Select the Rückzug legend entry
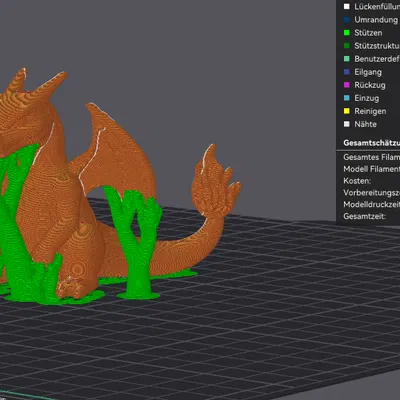400x400 pixels. pos(370,85)
